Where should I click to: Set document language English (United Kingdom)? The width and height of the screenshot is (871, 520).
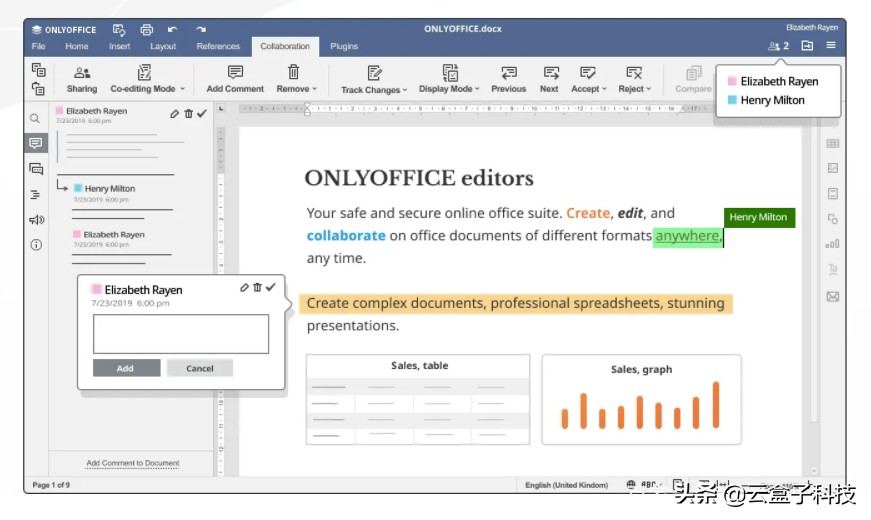[567, 485]
